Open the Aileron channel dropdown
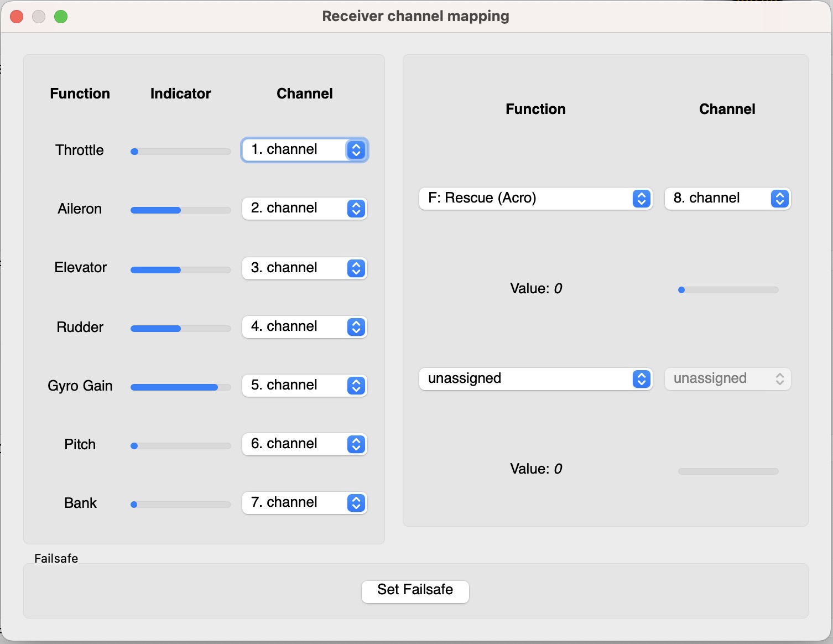833x644 pixels. 304,209
